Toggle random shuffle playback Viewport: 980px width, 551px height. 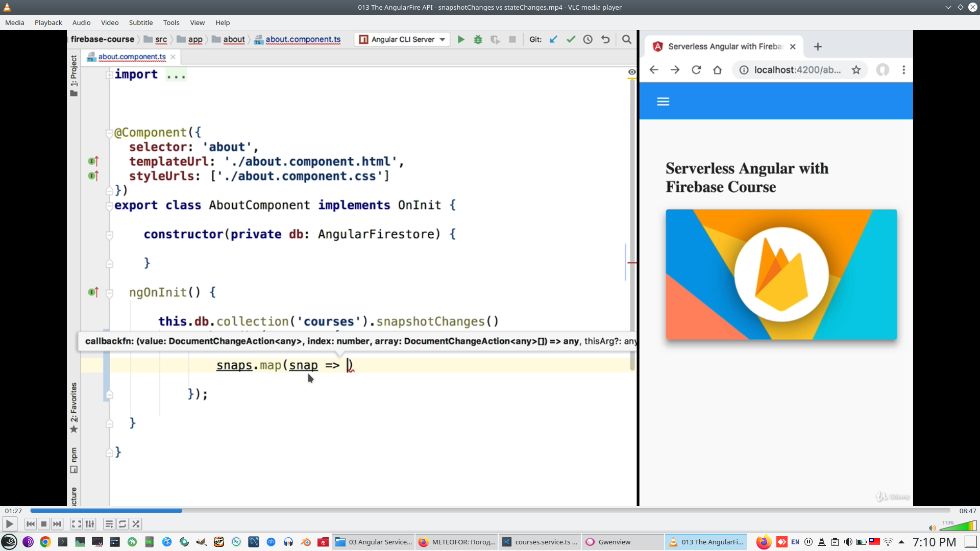pyautogui.click(x=136, y=524)
